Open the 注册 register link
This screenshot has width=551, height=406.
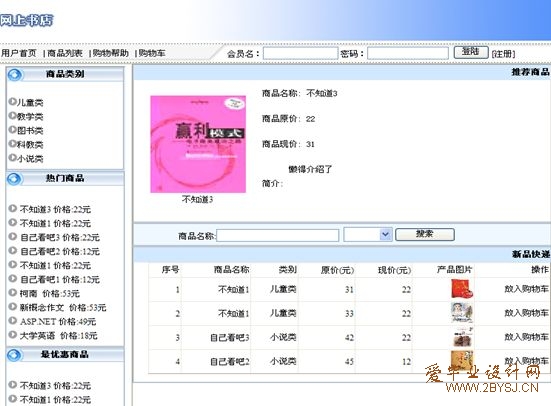503,54
